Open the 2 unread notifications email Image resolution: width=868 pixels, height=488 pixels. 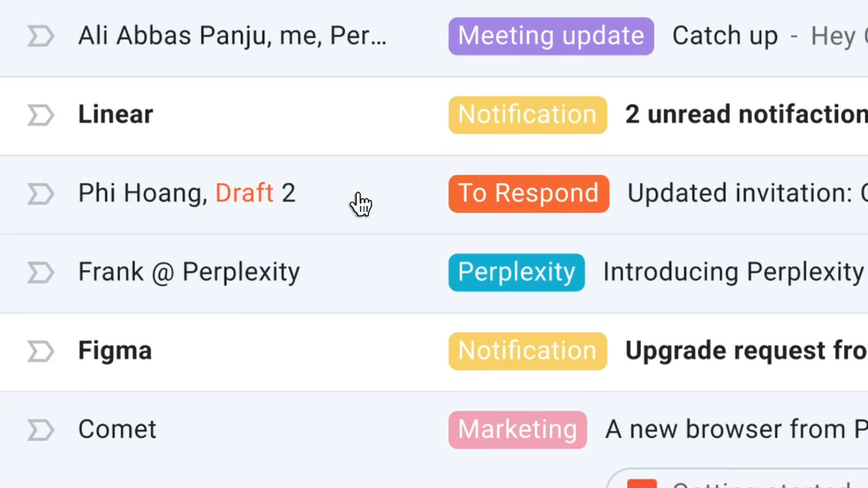click(746, 115)
